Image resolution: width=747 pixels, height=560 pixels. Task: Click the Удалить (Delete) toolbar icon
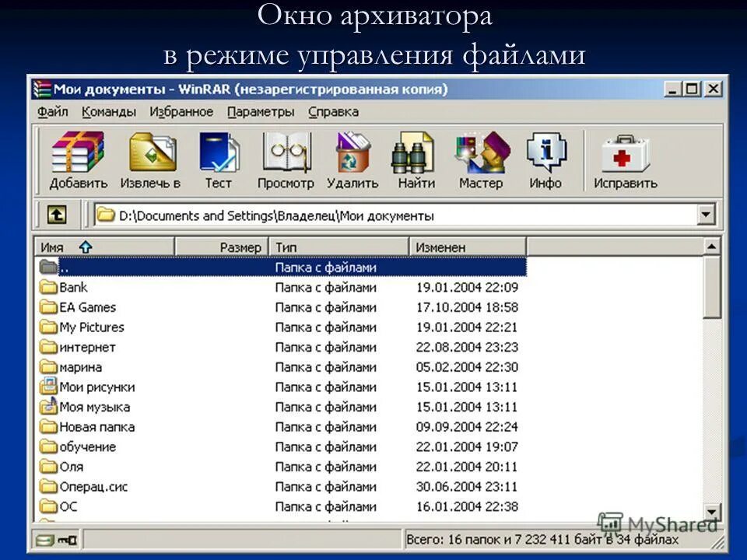[352, 152]
